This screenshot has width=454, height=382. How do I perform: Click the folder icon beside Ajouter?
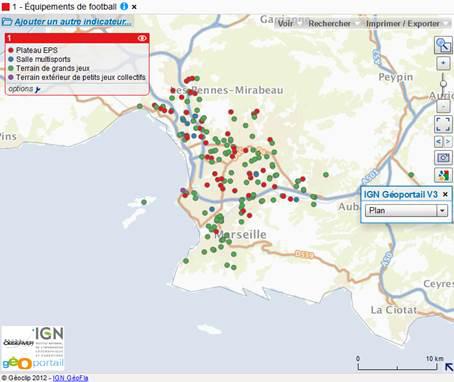pos(7,22)
